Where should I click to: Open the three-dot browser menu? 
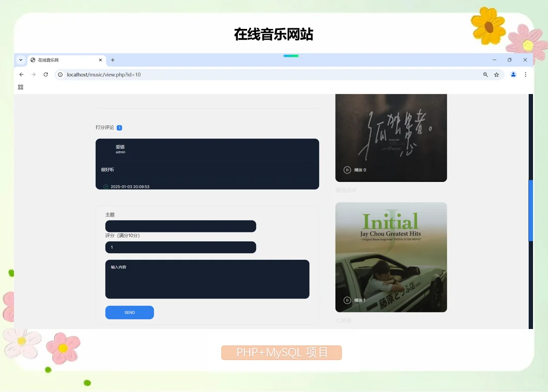tap(525, 74)
